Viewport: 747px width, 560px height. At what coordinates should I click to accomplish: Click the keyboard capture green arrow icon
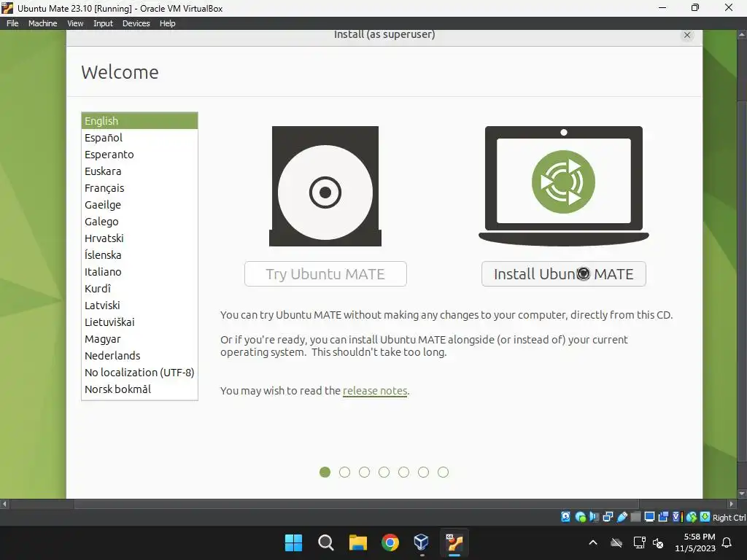(705, 517)
